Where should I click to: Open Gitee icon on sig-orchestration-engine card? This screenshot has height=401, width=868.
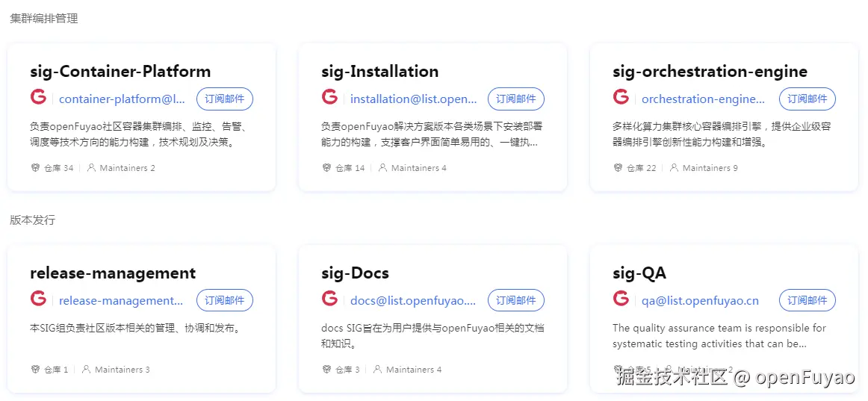(x=621, y=97)
